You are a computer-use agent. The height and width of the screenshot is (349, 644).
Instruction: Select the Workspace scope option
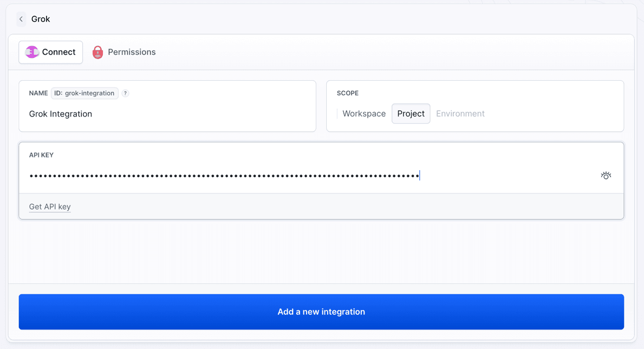point(364,113)
